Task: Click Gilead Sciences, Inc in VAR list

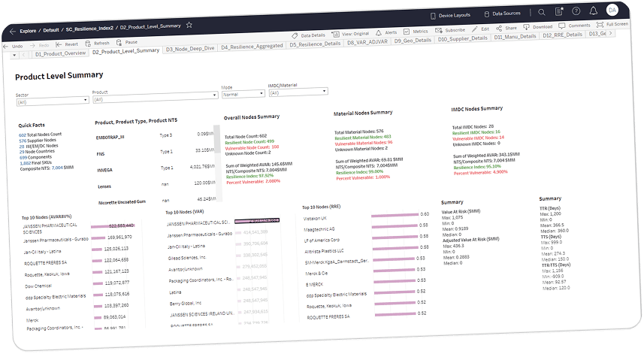Action: 186,259
